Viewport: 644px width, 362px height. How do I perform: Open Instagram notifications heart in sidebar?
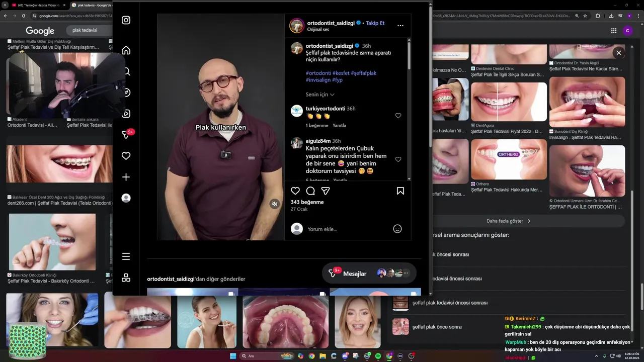pos(126,156)
